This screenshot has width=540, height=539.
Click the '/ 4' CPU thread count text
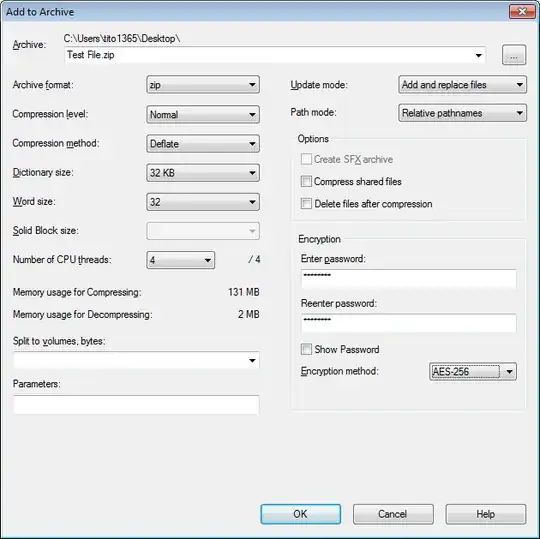coord(254,259)
